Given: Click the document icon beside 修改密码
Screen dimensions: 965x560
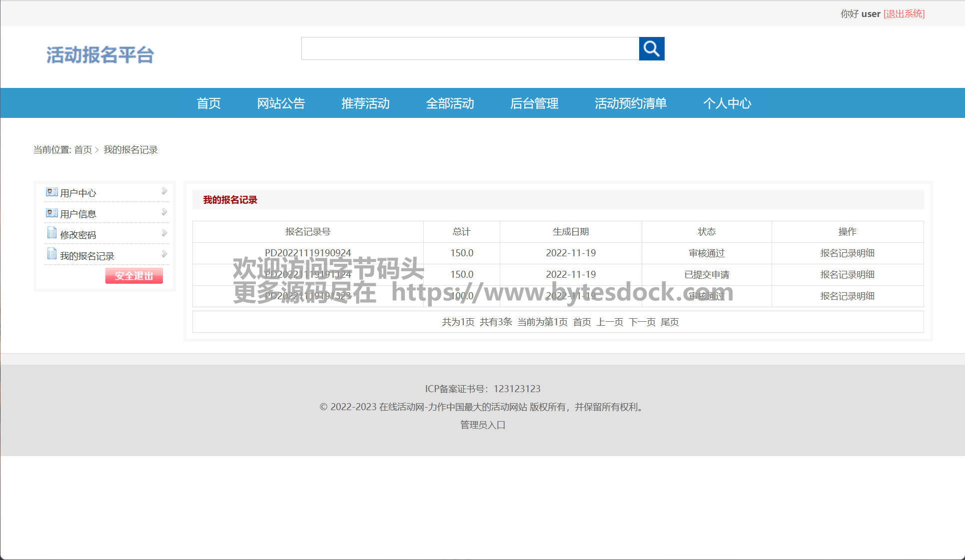Looking at the screenshot, I should pyautogui.click(x=51, y=233).
